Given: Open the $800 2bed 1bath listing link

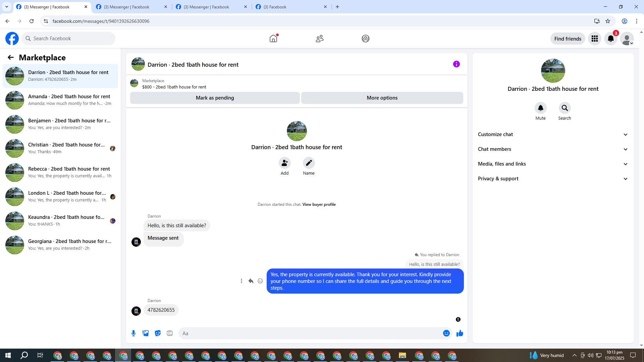Looking at the screenshot, I should (x=174, y=87).
